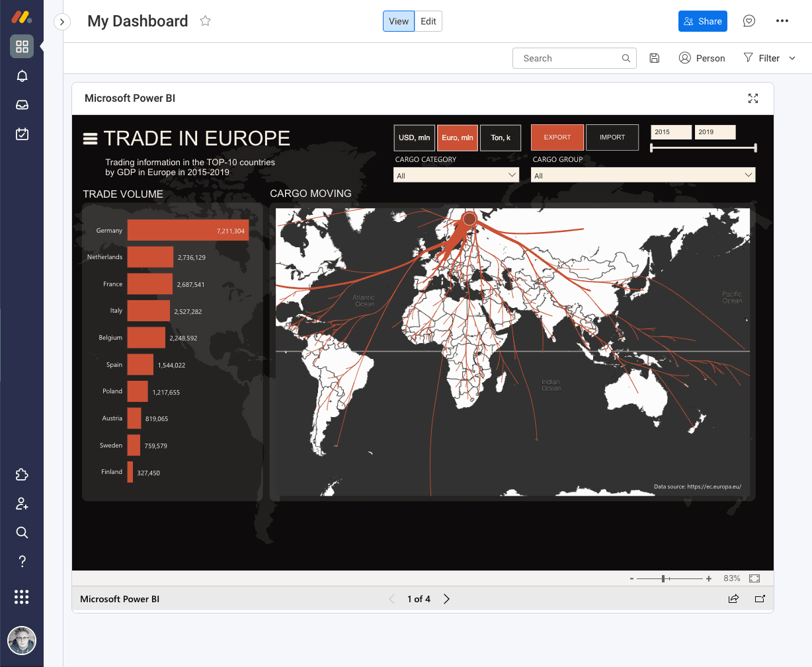The width and height of the screenshot is (812, 667).
Task: Expand the Filter options chevron
Action: 792,58
